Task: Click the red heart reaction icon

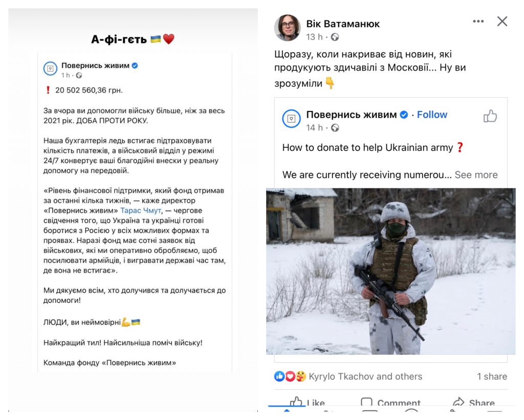Action: tap(290, 377)
